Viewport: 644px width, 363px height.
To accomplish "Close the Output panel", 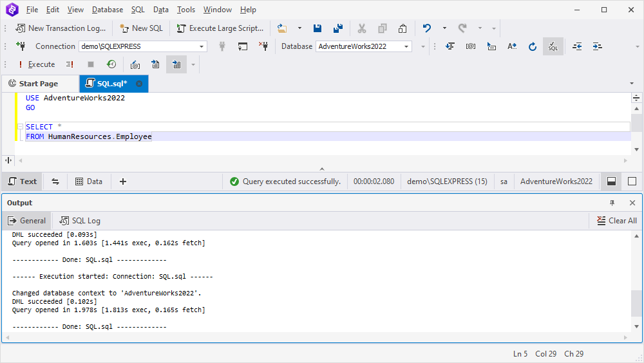I will 632,203.
